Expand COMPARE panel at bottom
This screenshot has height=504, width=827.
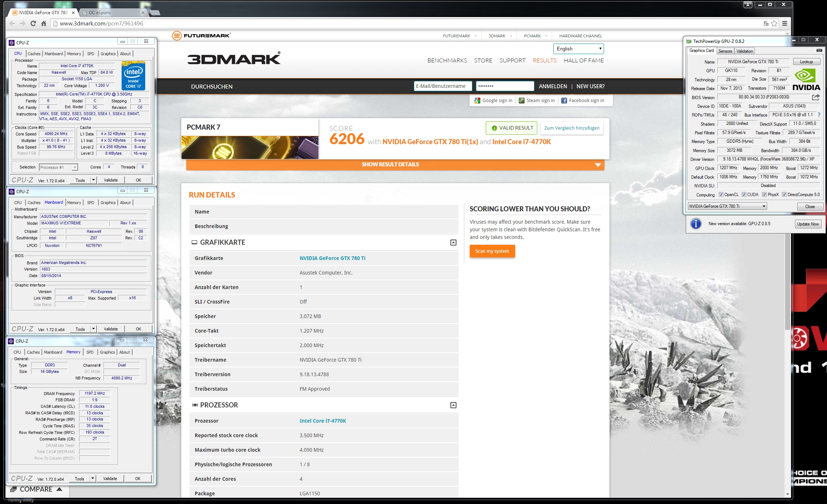tap(36, 489)
